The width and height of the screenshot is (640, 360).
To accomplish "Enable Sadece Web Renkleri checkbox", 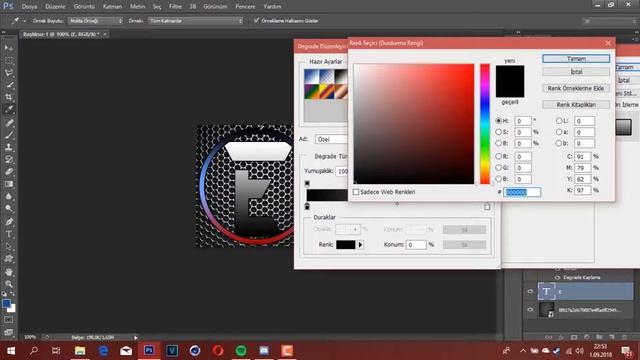I will 356,192.
